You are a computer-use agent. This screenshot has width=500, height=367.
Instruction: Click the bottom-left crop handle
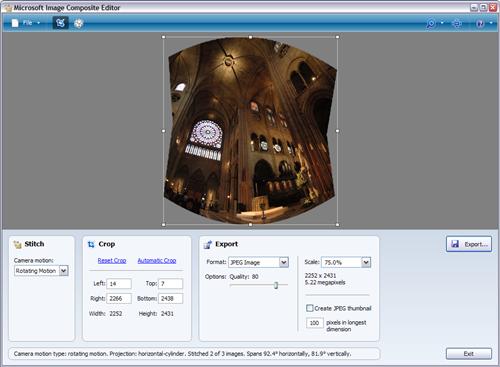164,225
